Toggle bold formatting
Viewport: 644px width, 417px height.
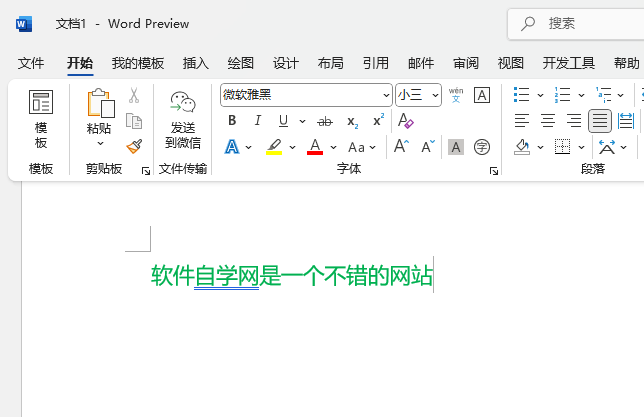tap(232, 121)
